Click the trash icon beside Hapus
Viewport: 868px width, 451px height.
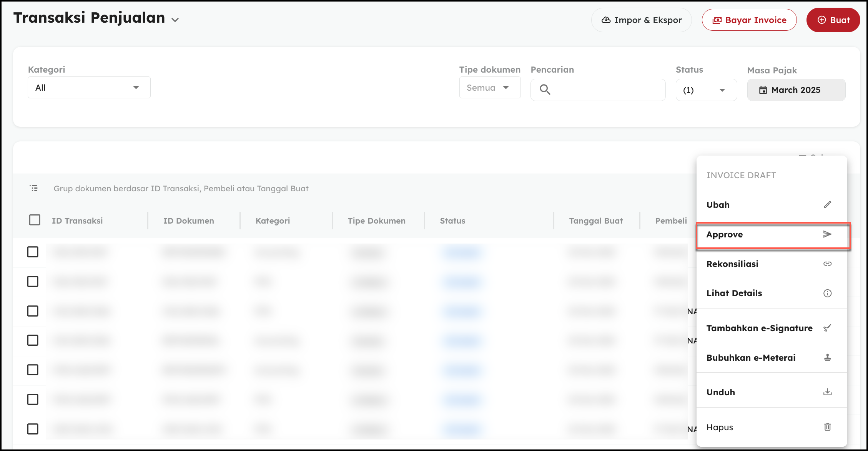pyautogui.click(x=827, y=427)
